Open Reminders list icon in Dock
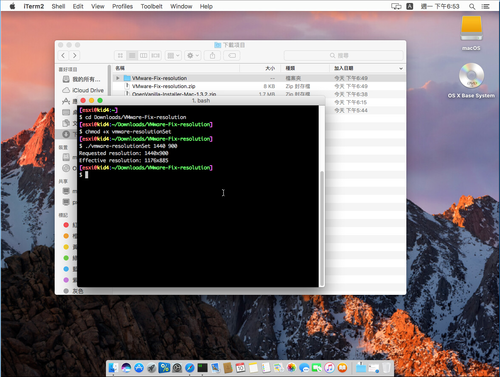 tap(266, 368)
